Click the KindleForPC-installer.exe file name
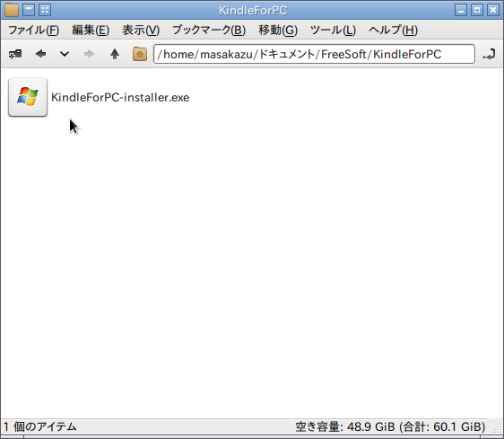 point(120,97)
